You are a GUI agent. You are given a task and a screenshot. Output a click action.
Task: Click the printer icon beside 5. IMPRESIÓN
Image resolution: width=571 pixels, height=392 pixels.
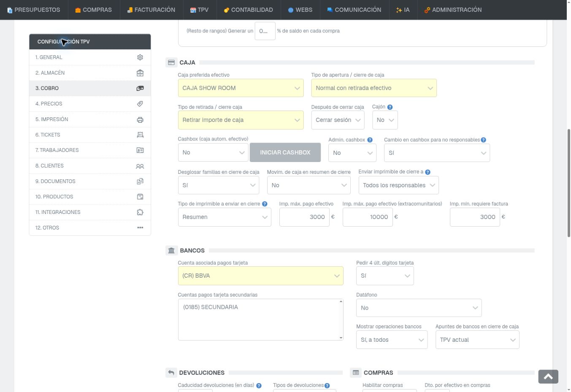(x=140, y=119)
